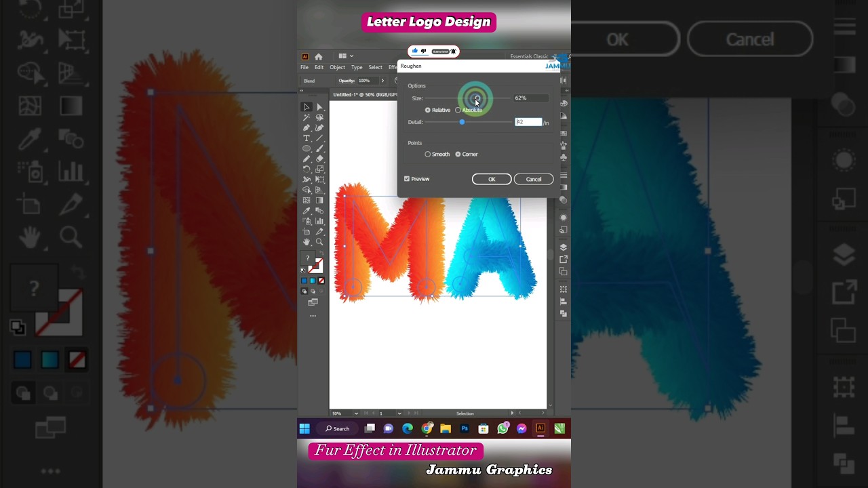Choose the Lasso tool
This screenshot has width=868, height=488.
point(319,117)
